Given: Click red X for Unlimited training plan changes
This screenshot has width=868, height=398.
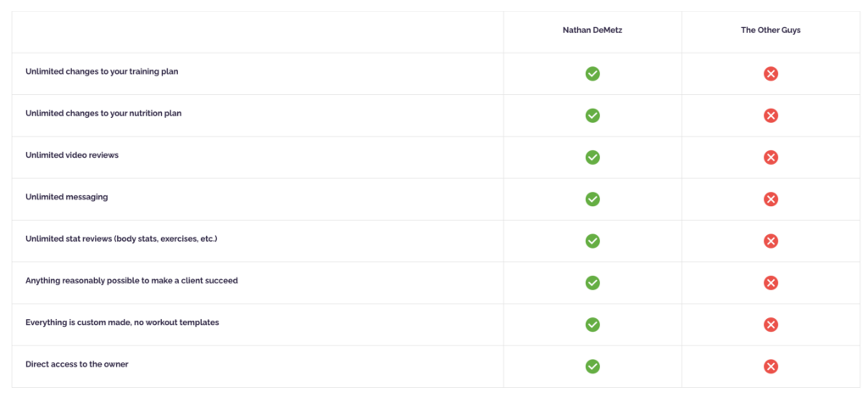Looking at the screenshot, I should click(771, 74).
